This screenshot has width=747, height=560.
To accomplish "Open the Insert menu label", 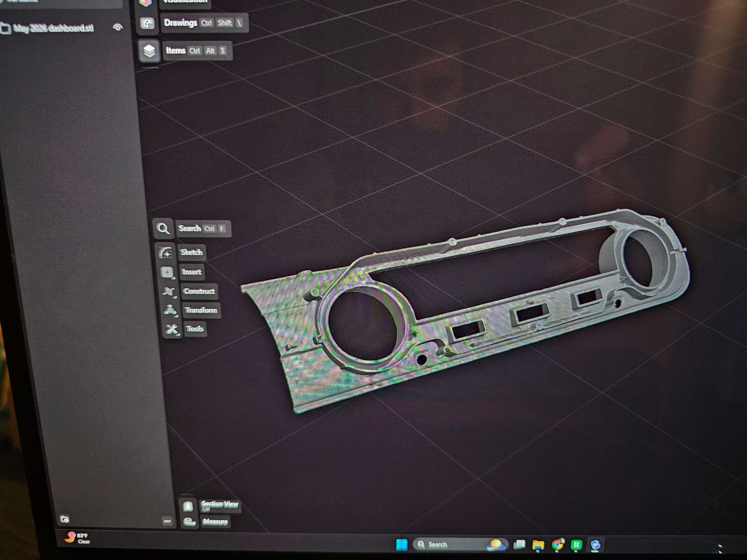I will (x=192, y=272).
